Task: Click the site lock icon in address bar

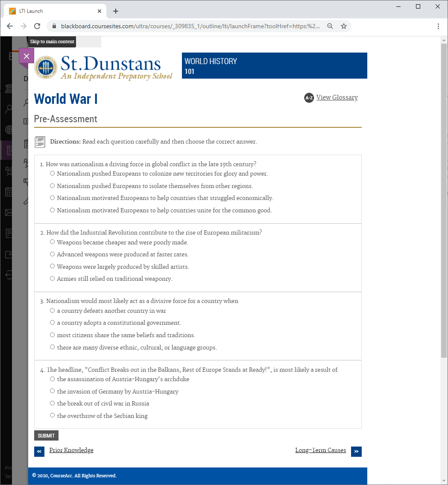Action: tap(54, 26)
